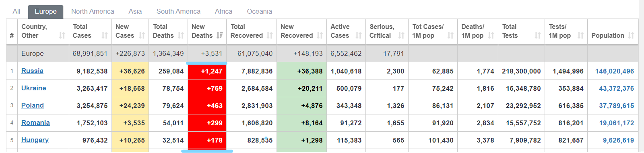The width and height of the screenshot is (644, 153).
Task: Sort by Total Recovered column arrows
Action: click(270, 35)
